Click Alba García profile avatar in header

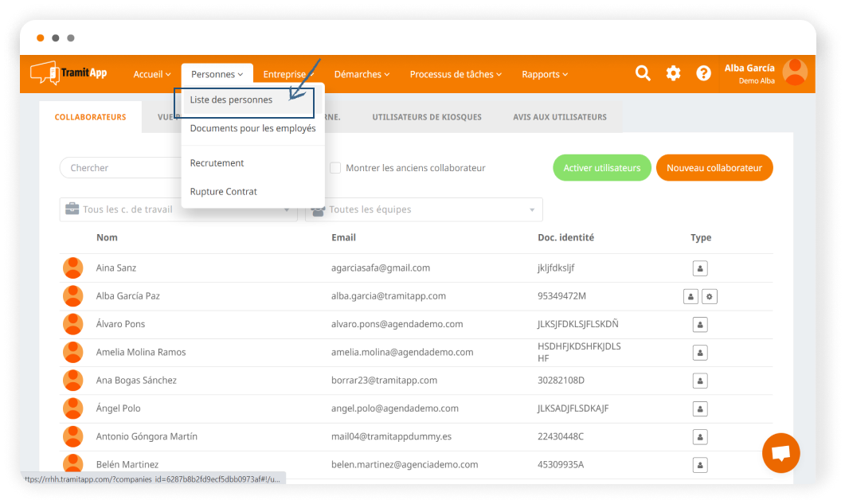click(794, 72)
